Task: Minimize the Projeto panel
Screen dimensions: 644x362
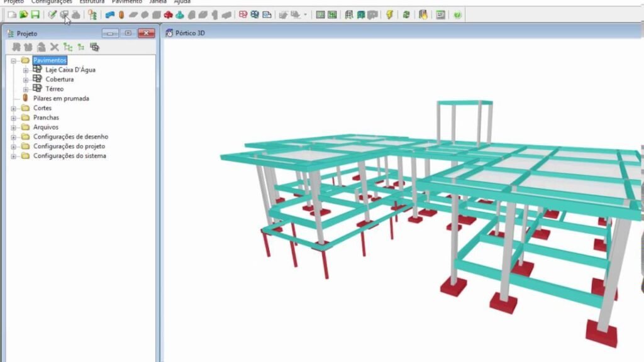Action: point(110,33)
